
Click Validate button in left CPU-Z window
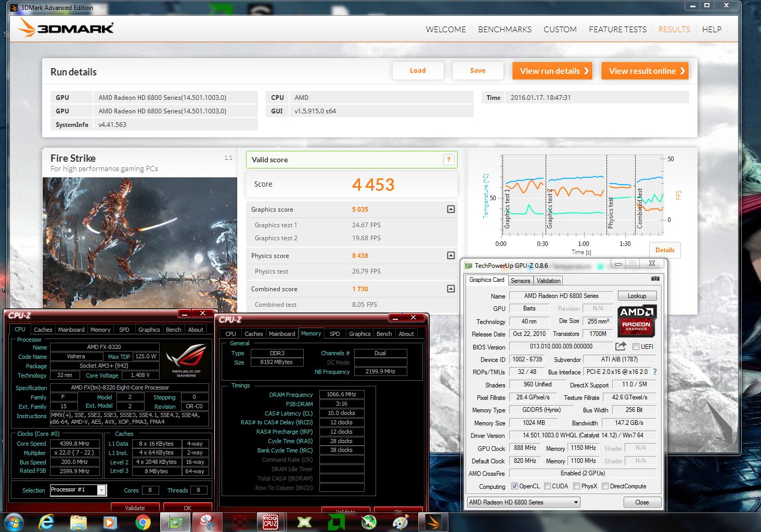point(135,508)
